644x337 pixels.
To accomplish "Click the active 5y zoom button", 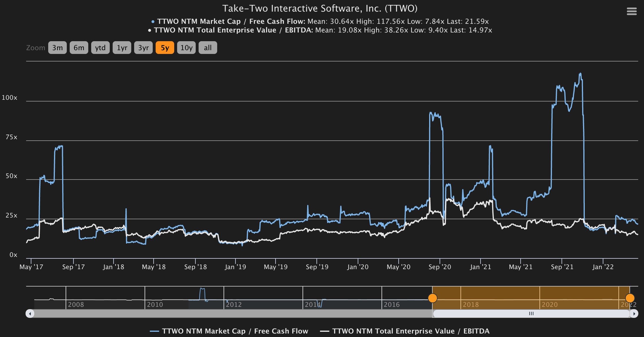I will (x=165, y=48).
